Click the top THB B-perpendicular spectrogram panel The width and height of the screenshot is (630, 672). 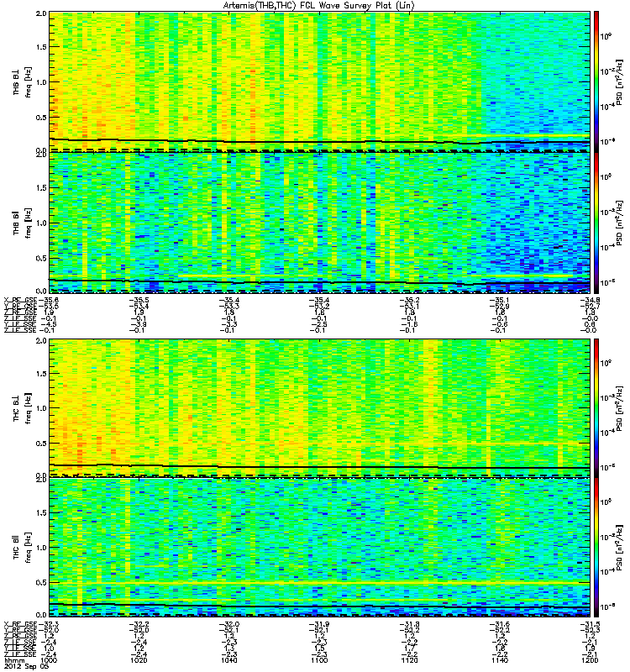click(x=319, y=81)
